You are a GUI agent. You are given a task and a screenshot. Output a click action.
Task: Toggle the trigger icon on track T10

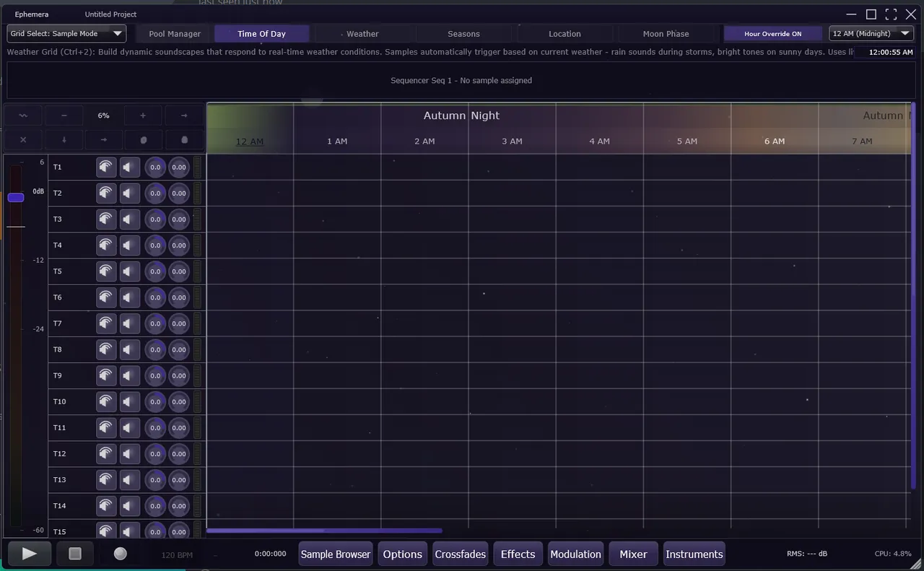(x=106, y=401)
